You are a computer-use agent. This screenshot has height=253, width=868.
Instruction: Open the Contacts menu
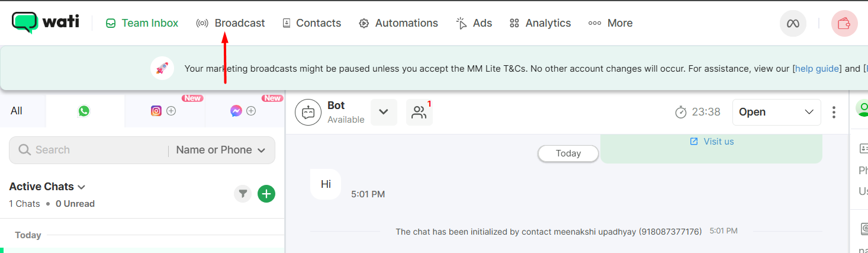pyautogui.click(x=311, y=23)
